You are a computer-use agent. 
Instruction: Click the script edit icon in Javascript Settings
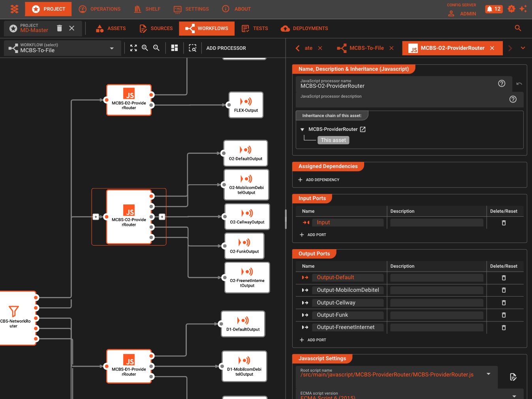point(513,377)
